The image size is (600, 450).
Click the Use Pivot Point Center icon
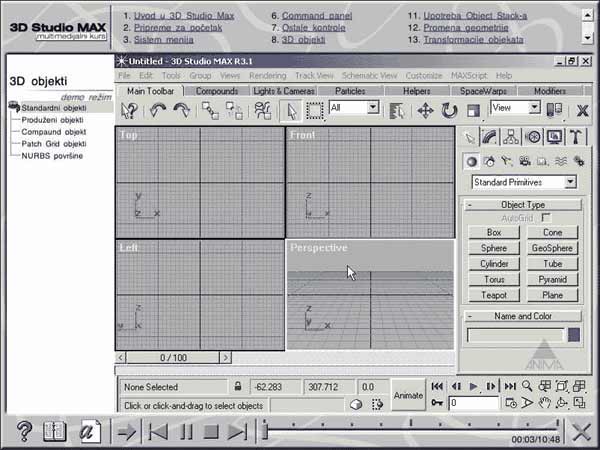pos(554,110)
